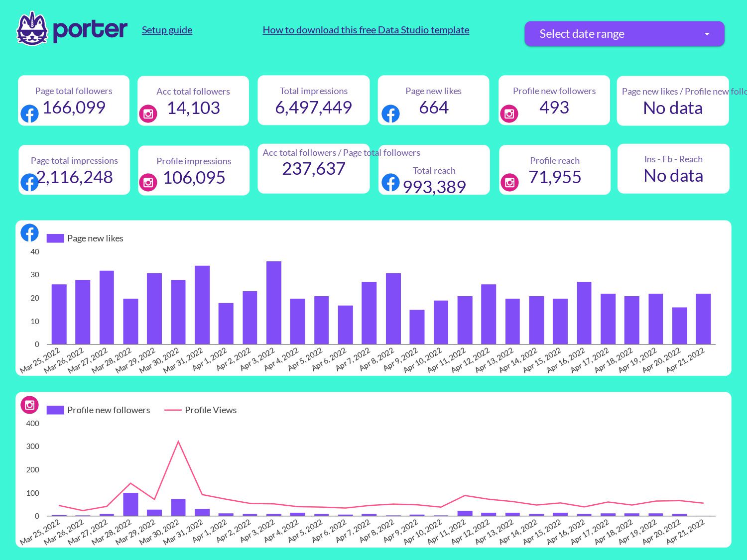
Task: Click the Facebook icon on Page total followers card
Action: [30, 113]
